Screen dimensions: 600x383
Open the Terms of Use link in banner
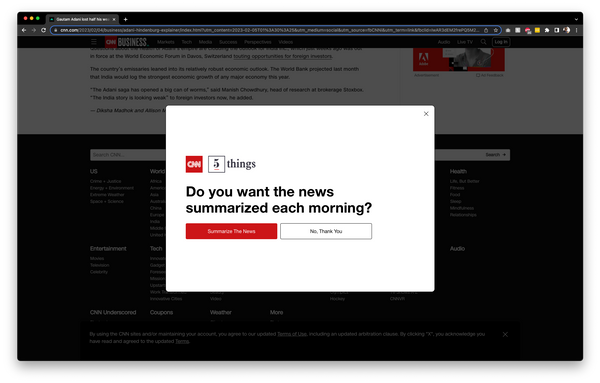(x=292, y=334)
